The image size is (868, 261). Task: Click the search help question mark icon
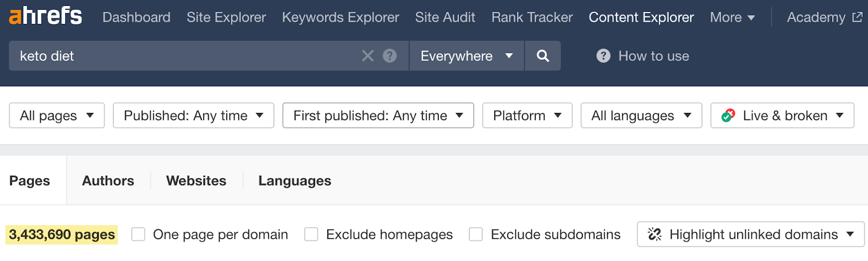(x=390, y=56)
